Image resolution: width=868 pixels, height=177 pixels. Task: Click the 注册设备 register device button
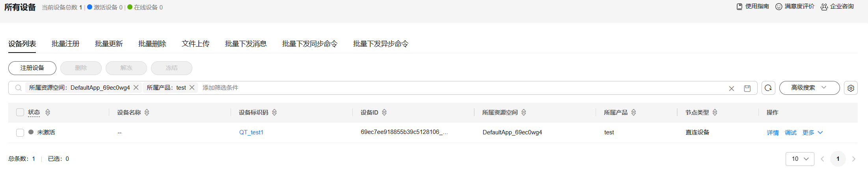32,68
